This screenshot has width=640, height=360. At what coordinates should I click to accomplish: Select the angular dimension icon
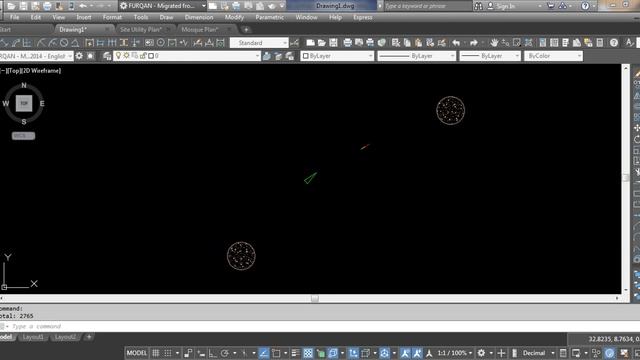[x=76, y=43]
